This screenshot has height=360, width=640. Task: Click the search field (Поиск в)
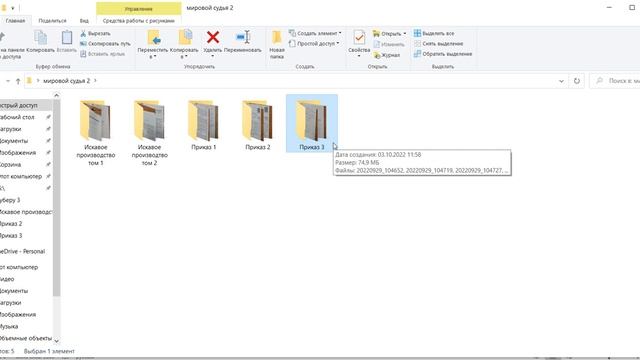click(616, 81)
